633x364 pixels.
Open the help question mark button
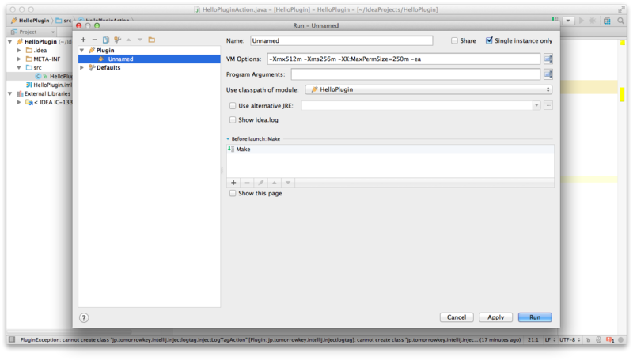click(x=84, y=317)
